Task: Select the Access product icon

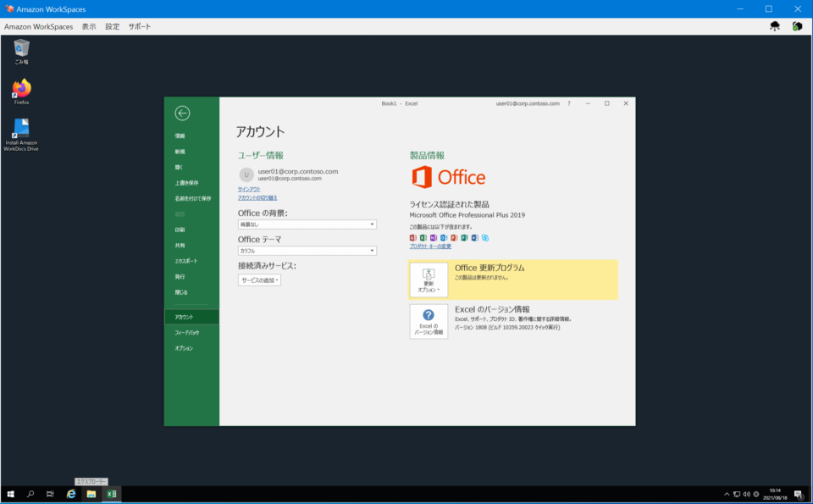Action: click(412, 238)
